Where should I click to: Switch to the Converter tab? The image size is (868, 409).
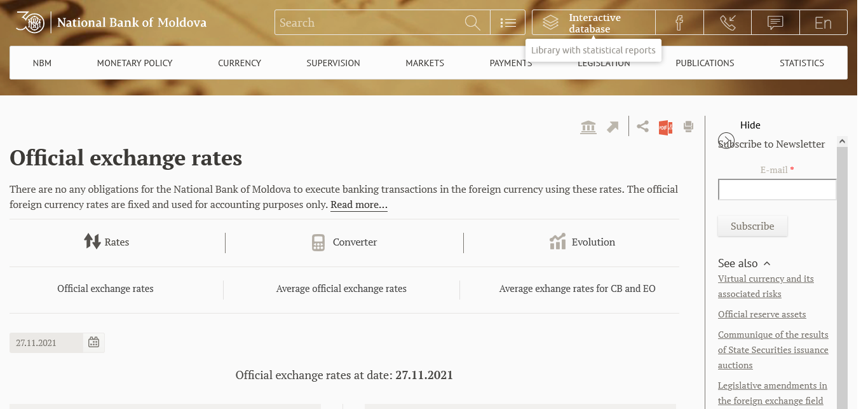coord(344,242)
